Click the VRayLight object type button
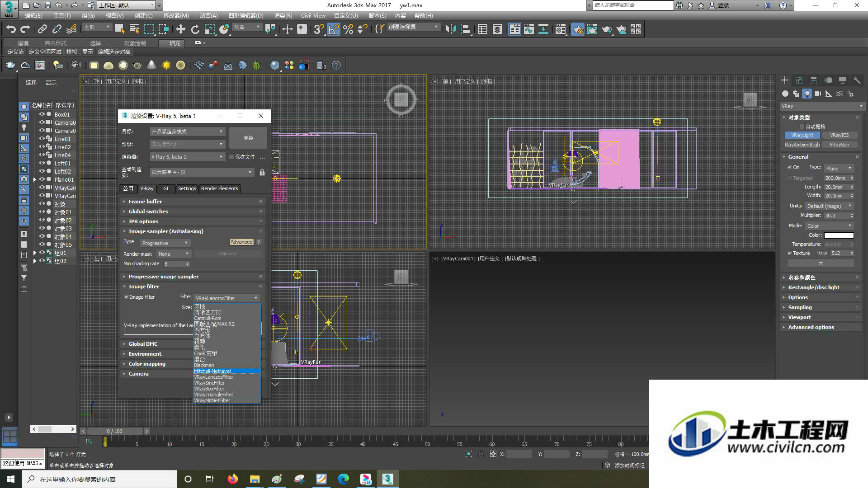 point(802,135)
